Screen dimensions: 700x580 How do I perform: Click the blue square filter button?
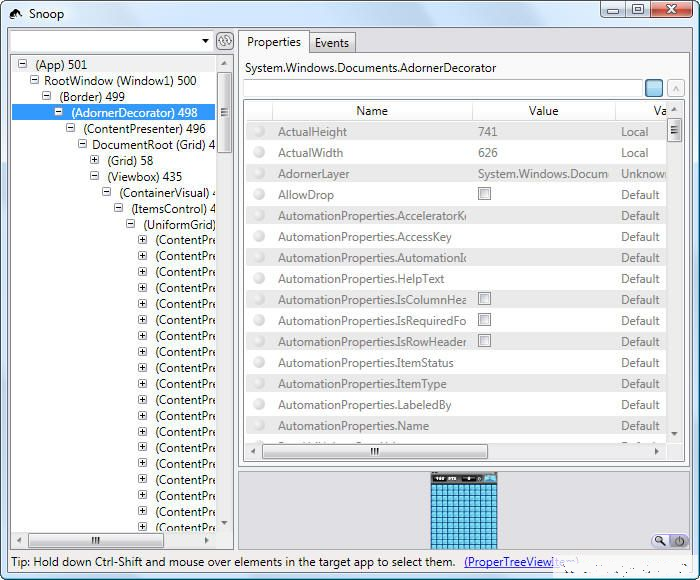coord(654,88)
